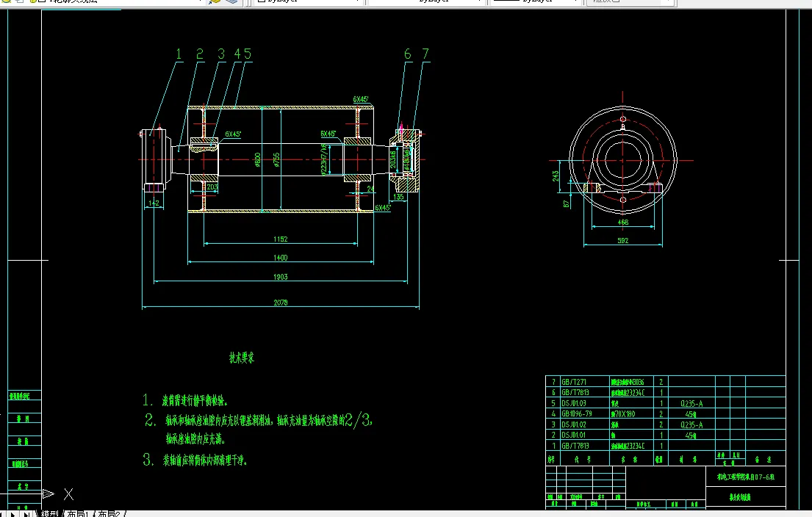Click part balloon number 2
The width and height of the screenshot is (812, 517).
[x=200, y=54]
